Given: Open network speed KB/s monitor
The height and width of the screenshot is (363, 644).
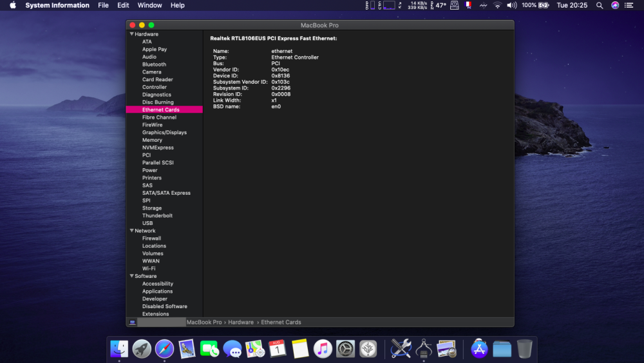Looking at the screenshot, I should click(x=417, y=5).
